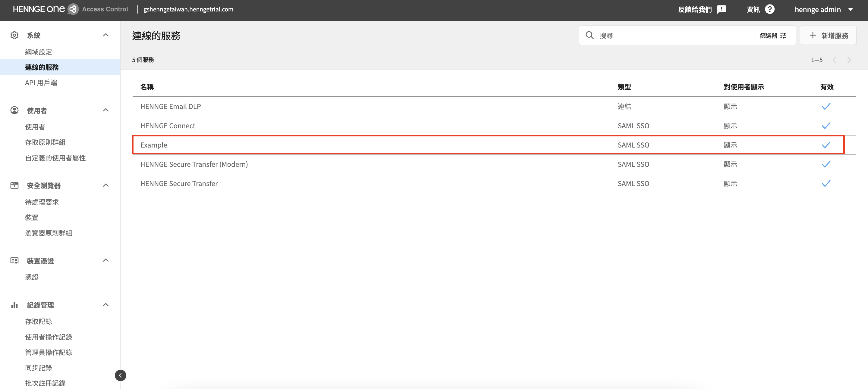
Task: Collapse the 裝置憑證 section chevron
Action: coord(106,260)
